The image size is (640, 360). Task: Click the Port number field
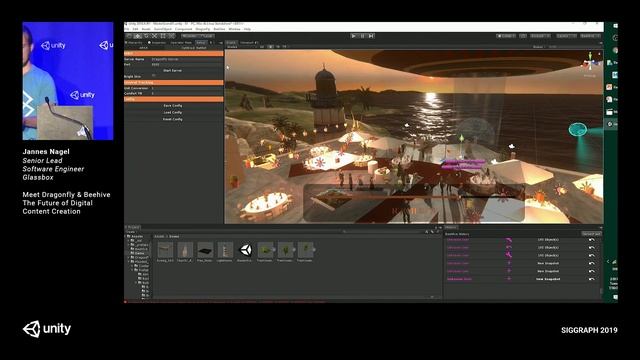[x=187, y=64]
